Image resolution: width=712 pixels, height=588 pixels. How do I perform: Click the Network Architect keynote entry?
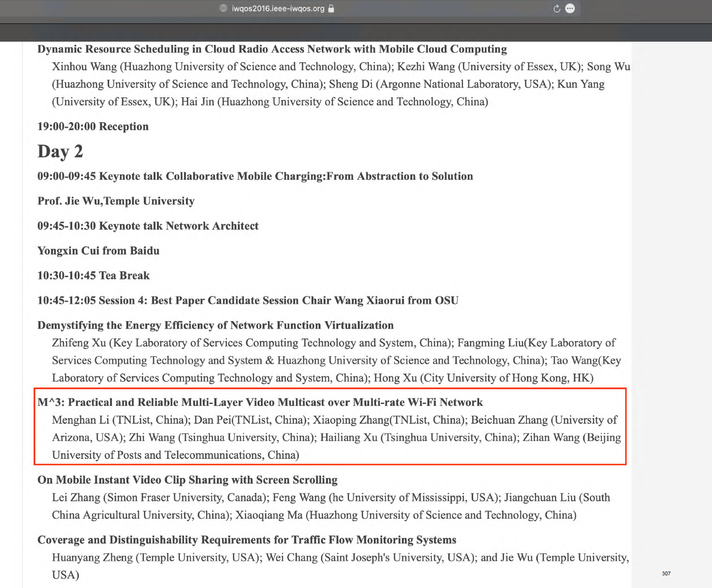click(x=148, y=226)
